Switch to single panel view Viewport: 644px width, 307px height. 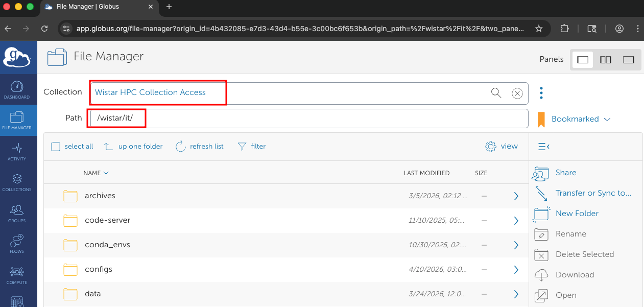583,60
